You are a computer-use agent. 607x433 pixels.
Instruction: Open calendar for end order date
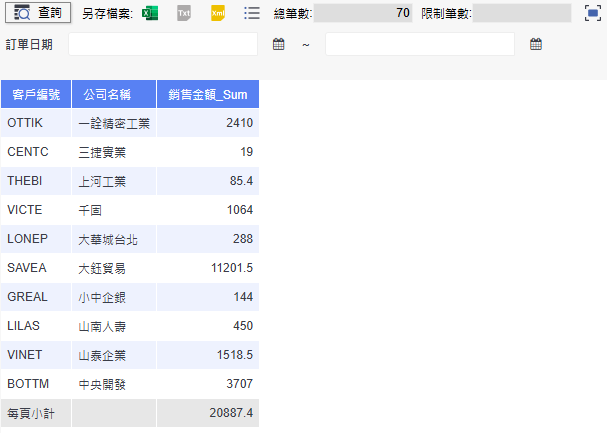click(x=536, y=45)
